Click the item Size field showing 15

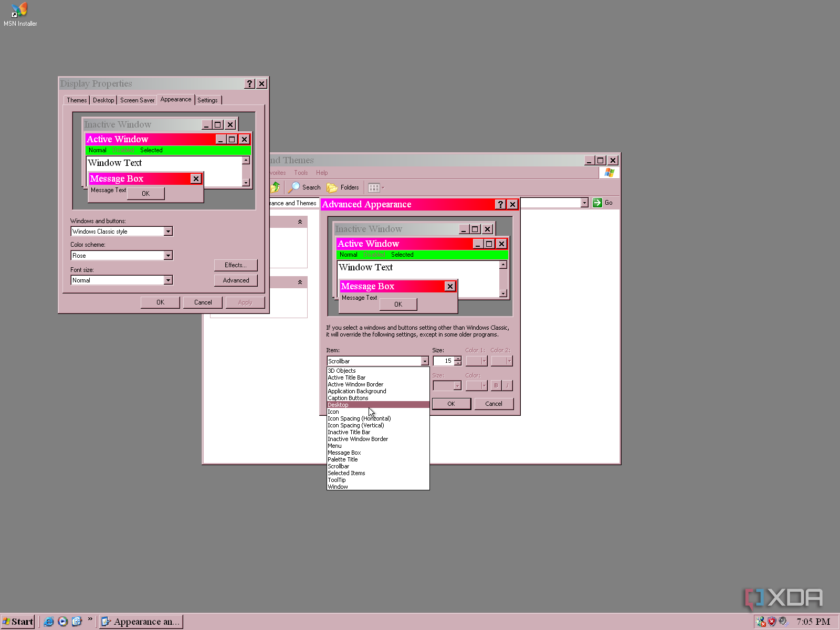point(444,361)
